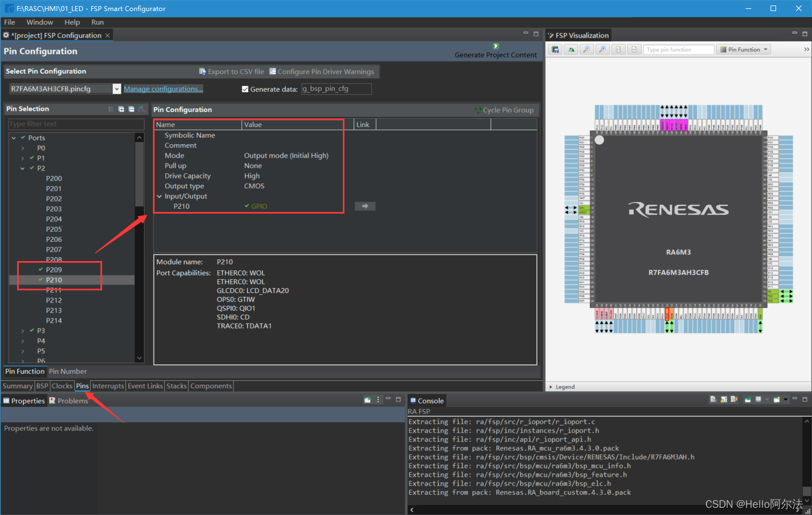Click the rotate-view icon in FSP Visualization
The height and width of the screenshot is (515, 812).
(571, 50)
